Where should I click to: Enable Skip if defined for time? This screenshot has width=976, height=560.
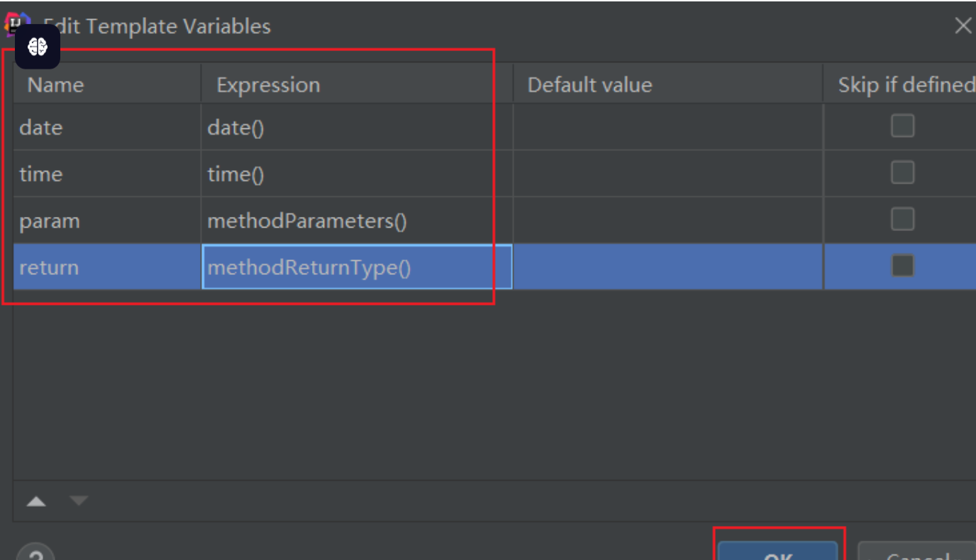(x=902, y=173)
